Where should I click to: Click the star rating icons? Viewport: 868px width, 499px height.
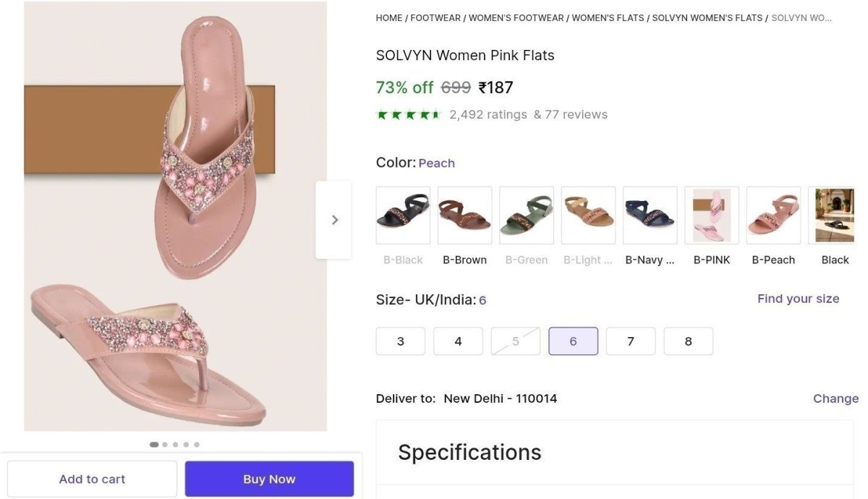tap(407, 114)
